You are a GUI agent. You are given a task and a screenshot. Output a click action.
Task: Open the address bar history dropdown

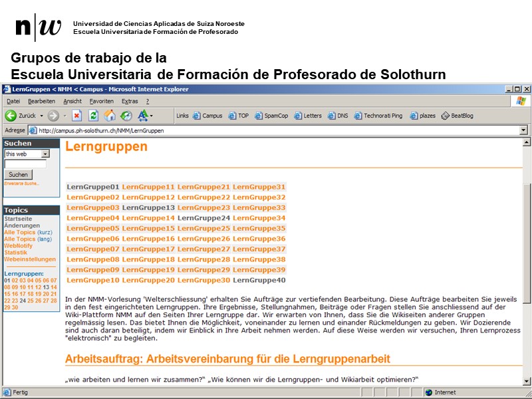pos(523,130)
